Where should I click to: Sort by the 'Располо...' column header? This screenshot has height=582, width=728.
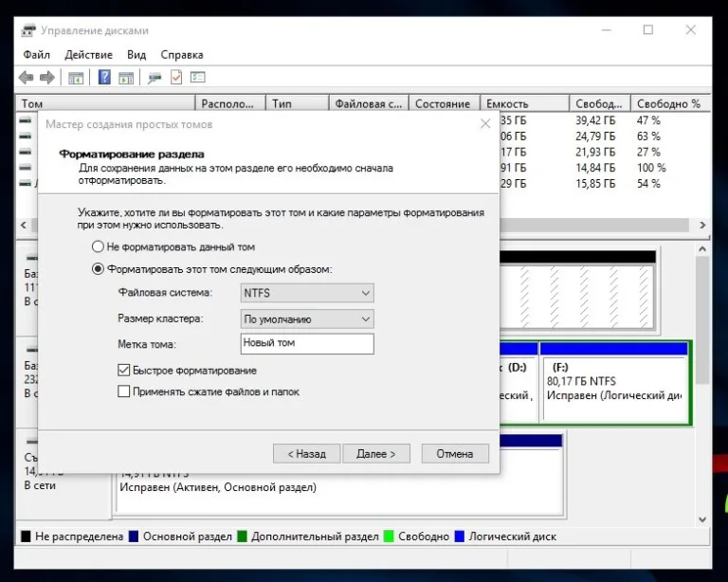[230, 103]
